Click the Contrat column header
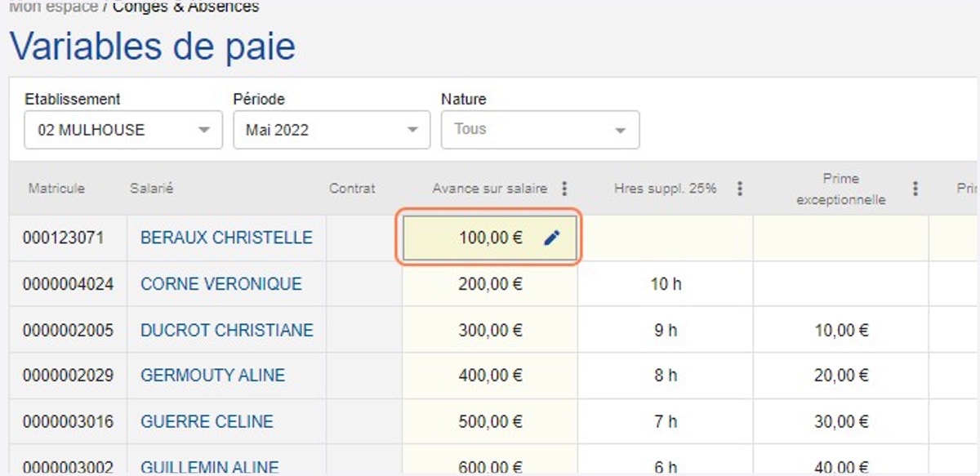Viewport: 980px width, 476px height. (x=352, y=189)
